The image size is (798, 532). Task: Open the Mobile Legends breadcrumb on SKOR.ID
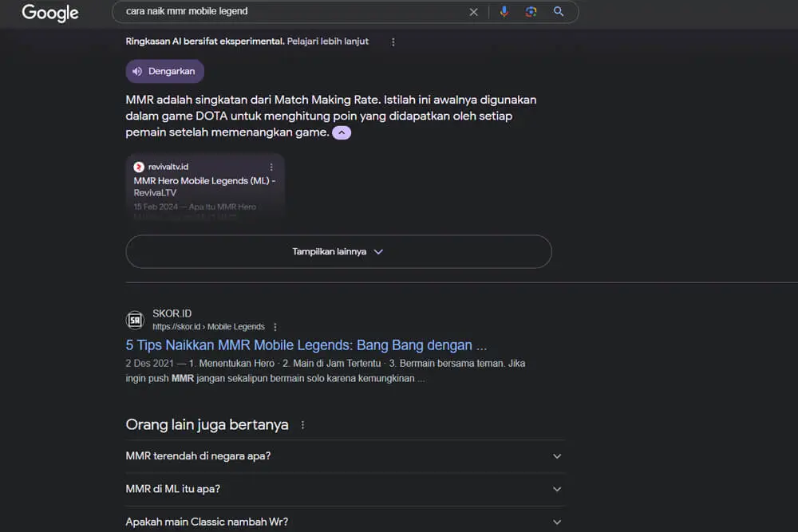(x=235, y=326)
